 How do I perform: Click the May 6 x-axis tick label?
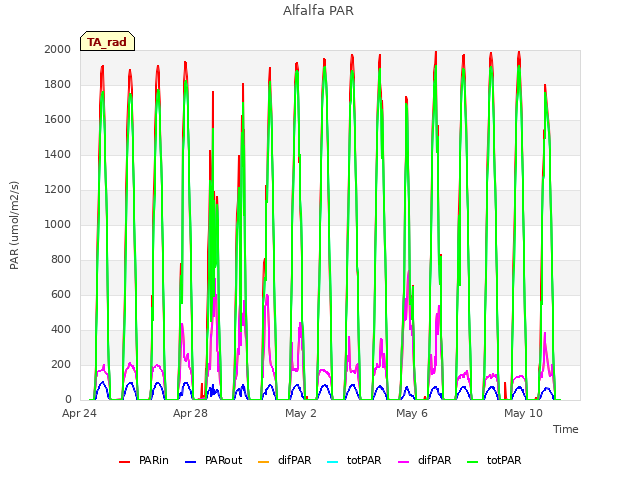[412, 413]
